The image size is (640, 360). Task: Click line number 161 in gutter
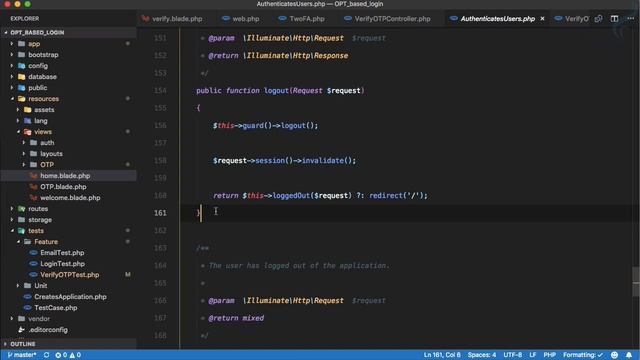pyautogui.click(x=160, y=213)
